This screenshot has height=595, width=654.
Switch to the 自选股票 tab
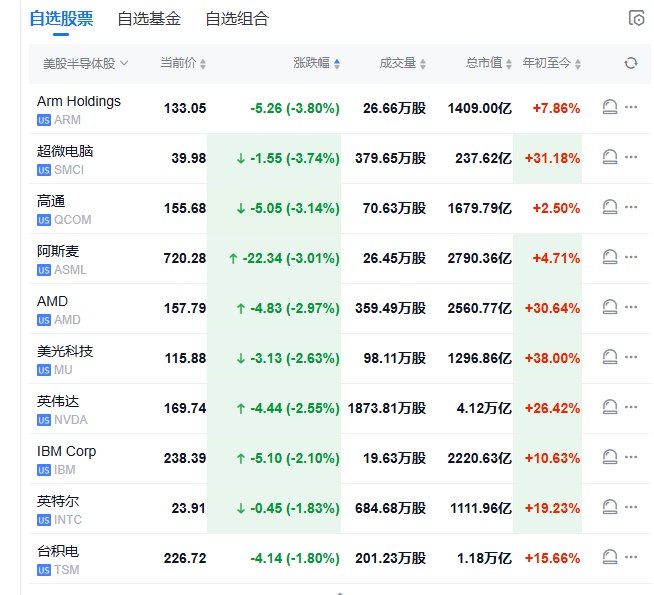(61, 19)
